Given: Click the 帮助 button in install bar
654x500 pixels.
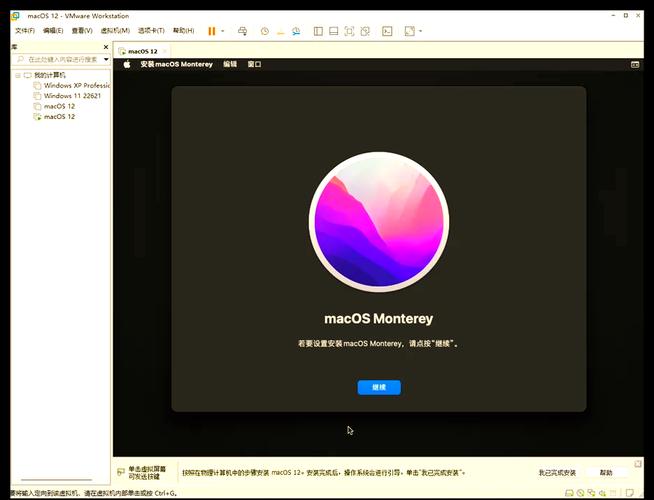Looking at the screenshot, I should [606, 473].
